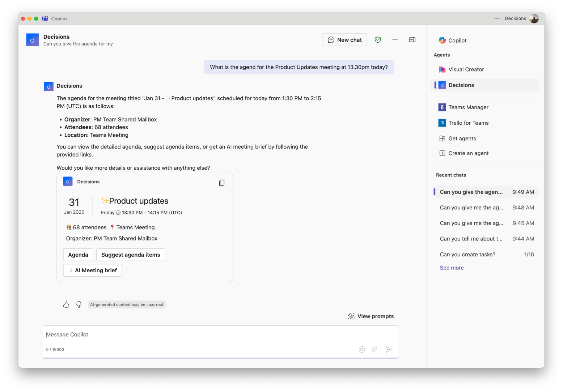
Task: Click the Message Copilot input field
Action: (221, 335)
